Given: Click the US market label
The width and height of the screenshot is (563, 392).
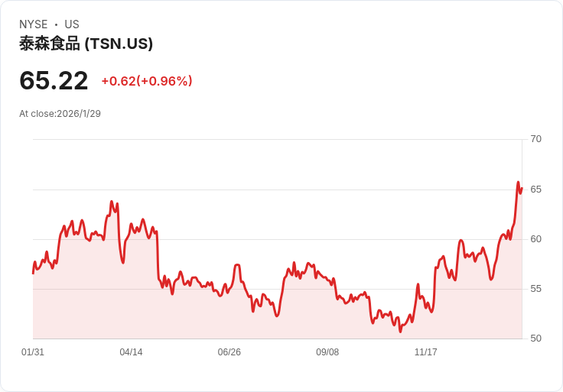Looking at the screenshot, I should [72, 24].
